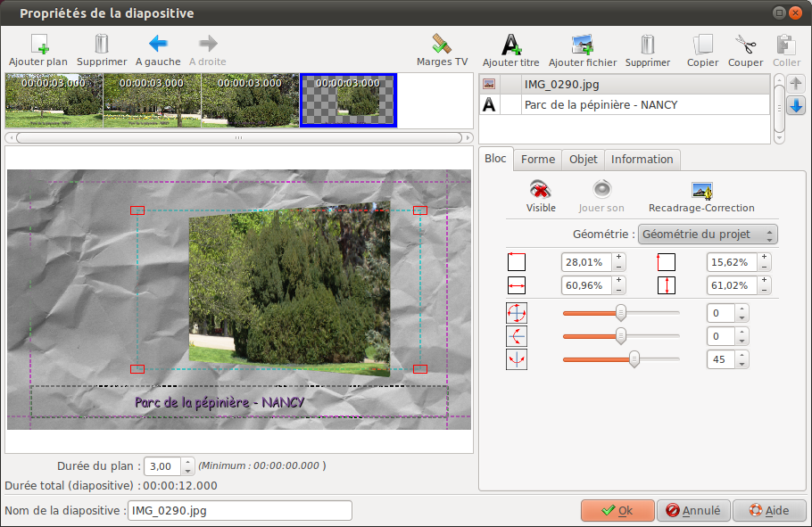Click the Copier icon

pos(703,44)
